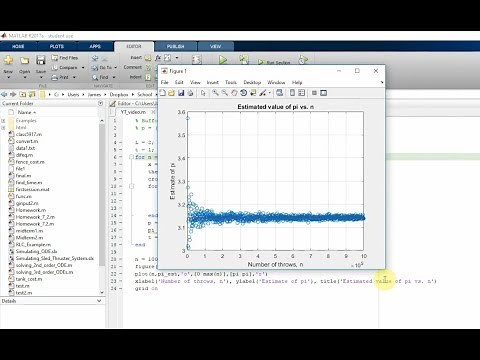Switch to the PUBLISH ribbon tab
480x360 pixels.
[x=175, y=46]
